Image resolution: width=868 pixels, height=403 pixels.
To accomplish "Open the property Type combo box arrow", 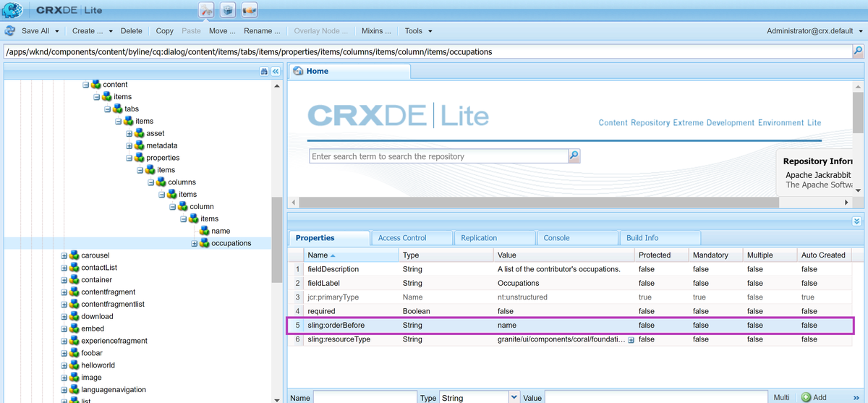I will [x=514, y=397].
